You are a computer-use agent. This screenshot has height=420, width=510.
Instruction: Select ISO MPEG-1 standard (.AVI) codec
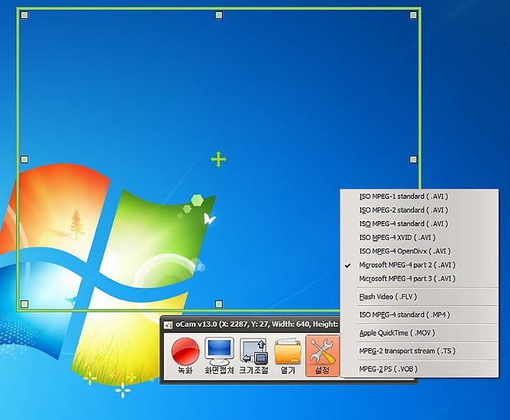coord(419,196)
